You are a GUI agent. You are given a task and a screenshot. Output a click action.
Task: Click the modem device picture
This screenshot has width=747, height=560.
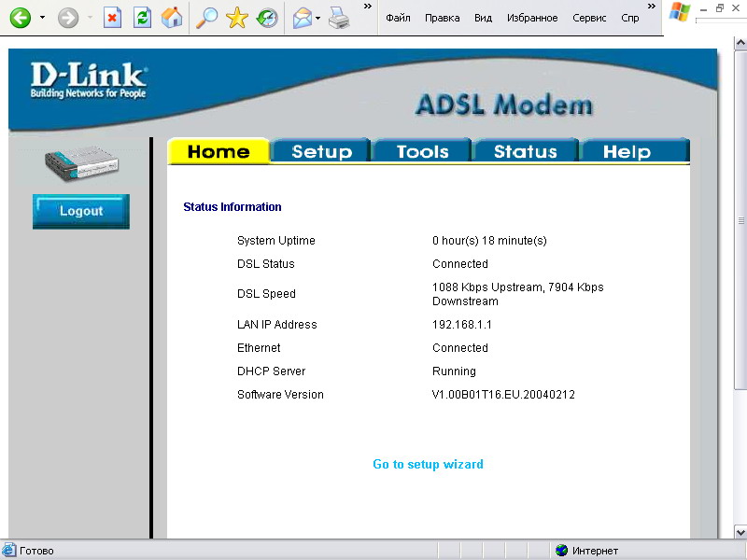pyautogui.click(x=81, y=163)
